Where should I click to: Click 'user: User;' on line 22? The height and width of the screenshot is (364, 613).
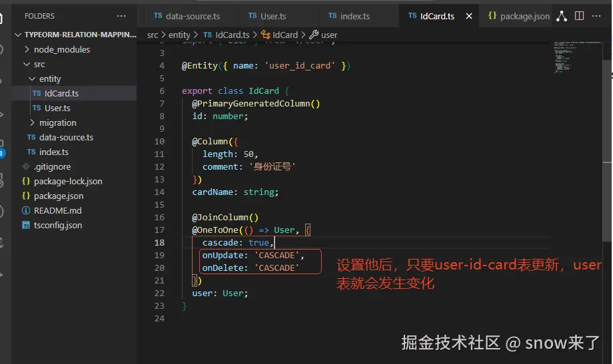(220, 293)
